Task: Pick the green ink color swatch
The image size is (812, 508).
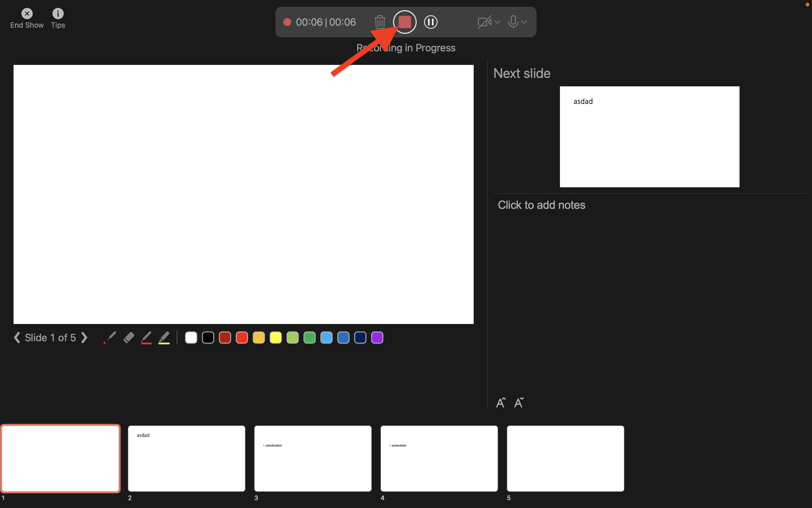Action: coord(309,337)
